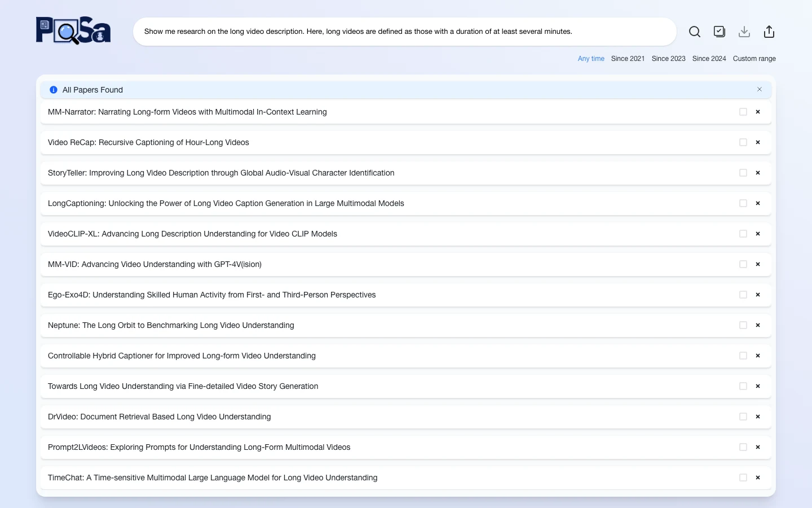This screenshot has height=508, width=812.
Task: Click the info icon beside All Papers Found
Action: coord(54,90)
